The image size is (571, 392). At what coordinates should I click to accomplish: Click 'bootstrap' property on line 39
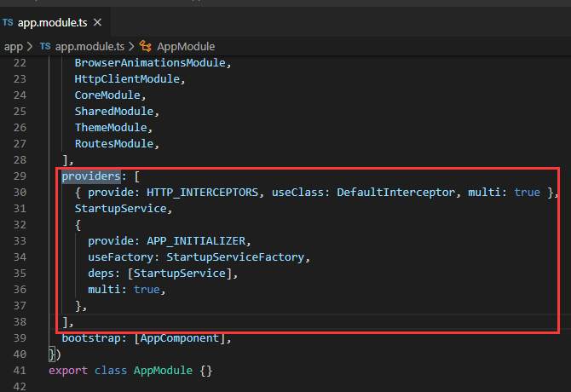91,338
